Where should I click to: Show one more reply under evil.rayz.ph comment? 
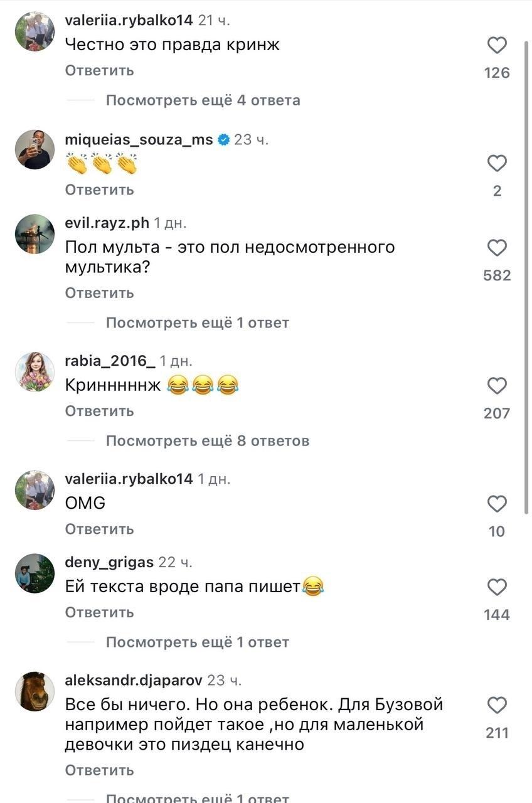pos(197,323)
